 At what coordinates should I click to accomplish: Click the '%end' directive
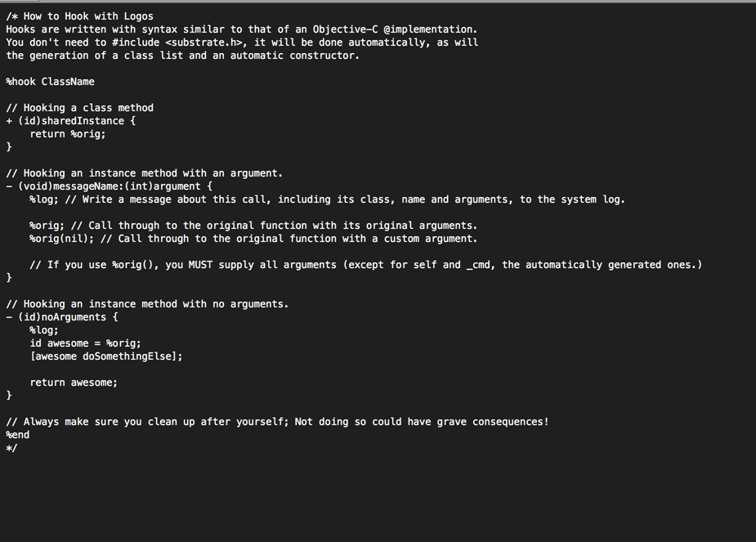click(18, 435)
